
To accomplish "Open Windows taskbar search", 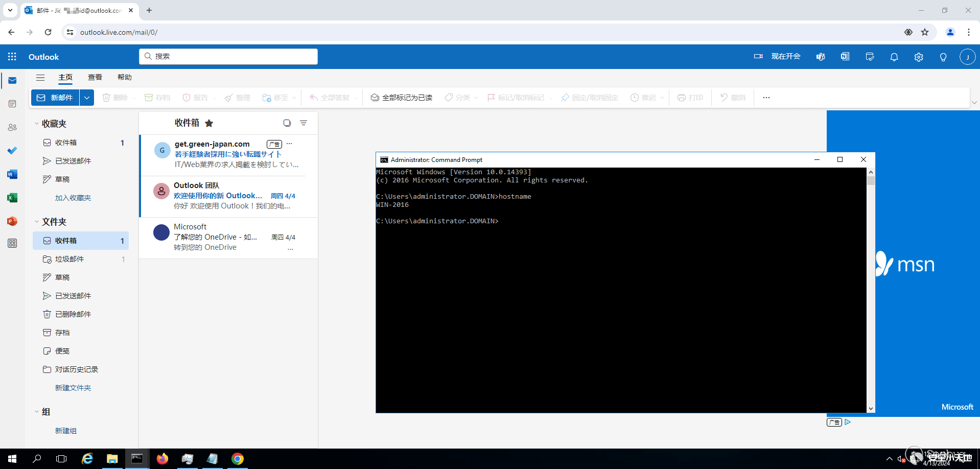I will (x=37, y=459).
